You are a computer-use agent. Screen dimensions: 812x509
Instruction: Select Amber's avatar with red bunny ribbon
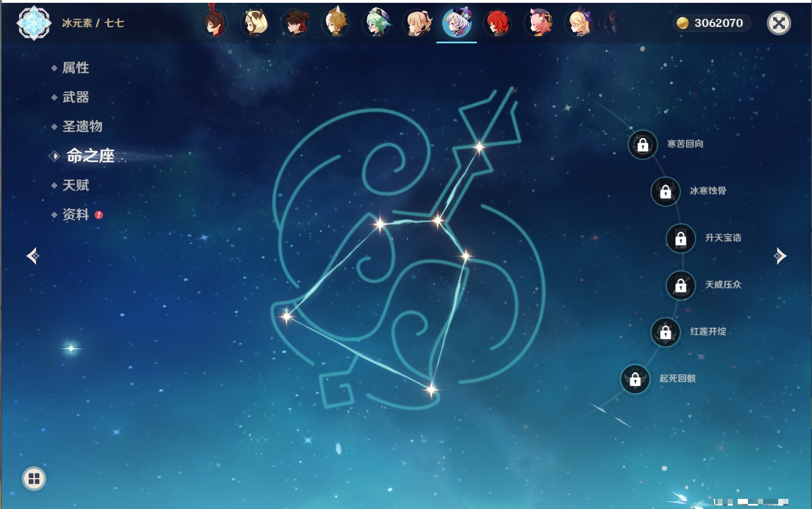[x=215, y=22]
